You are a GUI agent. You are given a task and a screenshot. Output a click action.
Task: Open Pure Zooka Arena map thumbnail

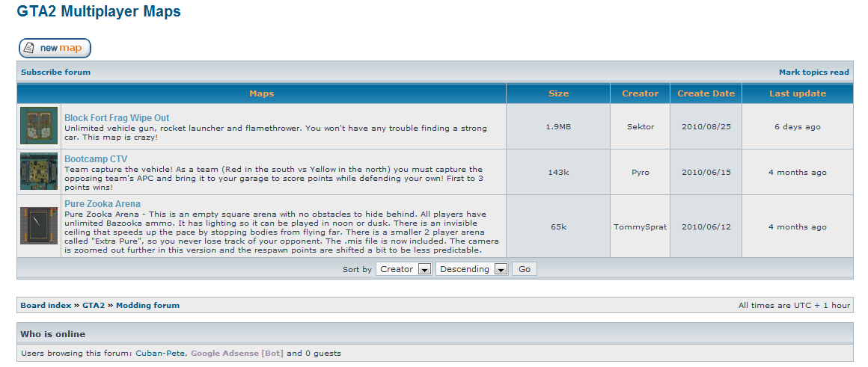(x=39, y=226)
